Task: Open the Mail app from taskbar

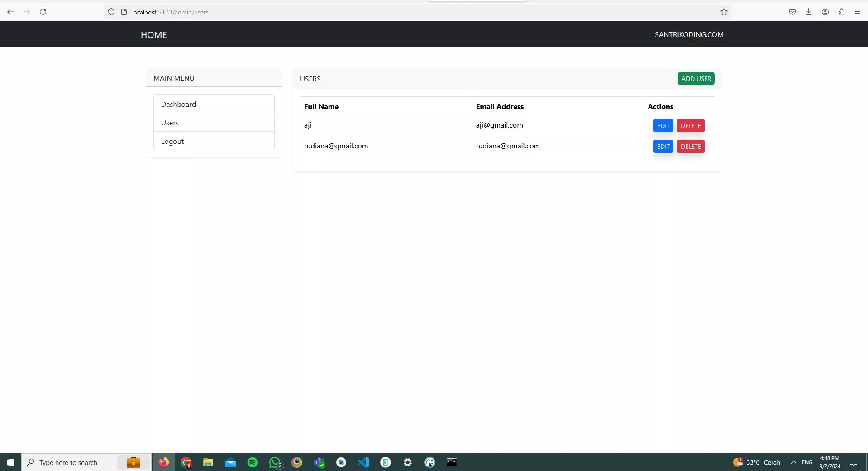Action: point(230,462)
